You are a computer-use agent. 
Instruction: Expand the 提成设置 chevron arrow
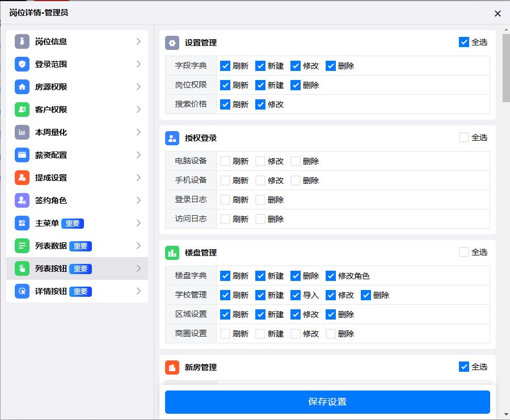[138, 178]
